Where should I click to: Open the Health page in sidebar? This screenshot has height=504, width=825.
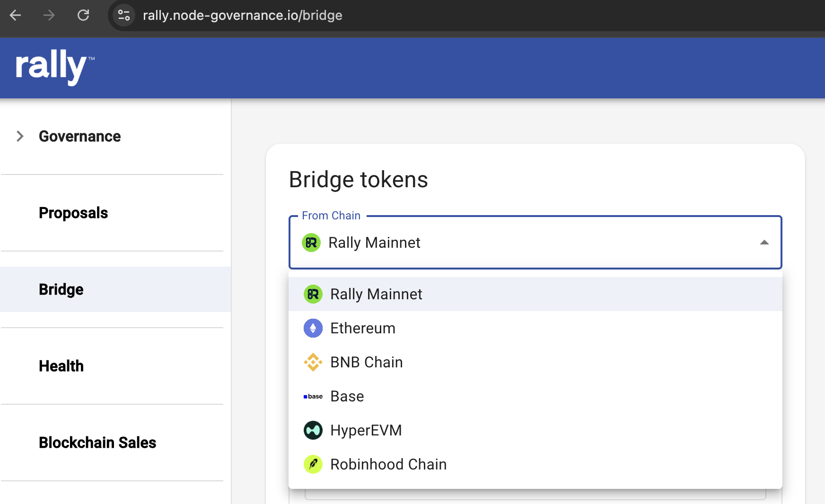pyautogui.click(x=61, y=366)
